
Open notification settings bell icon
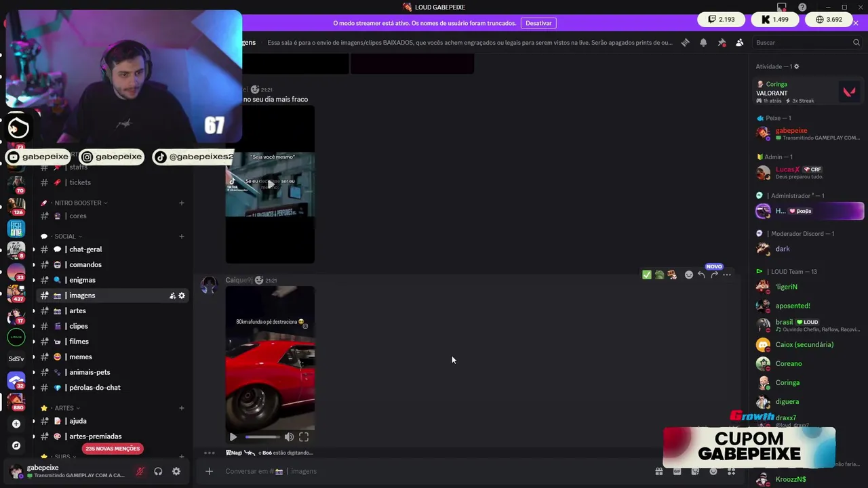(703, 42)
